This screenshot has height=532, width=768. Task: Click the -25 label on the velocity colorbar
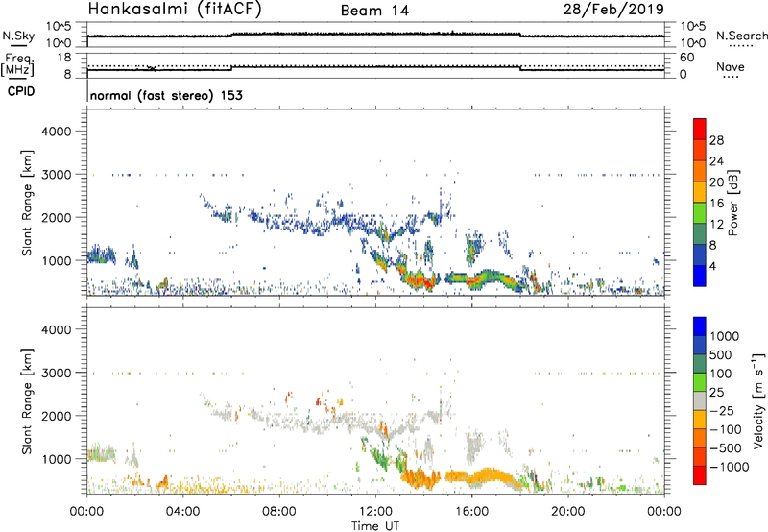click(x=721, y=412)
